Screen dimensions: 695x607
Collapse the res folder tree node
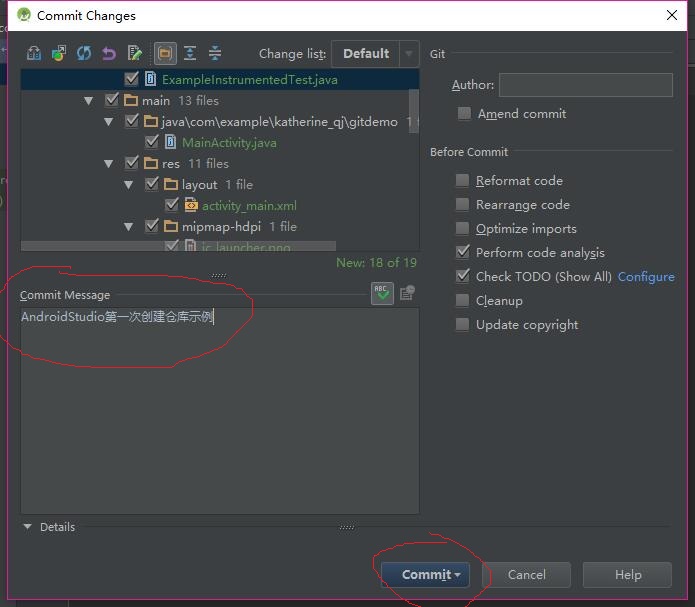coord(109,164)
